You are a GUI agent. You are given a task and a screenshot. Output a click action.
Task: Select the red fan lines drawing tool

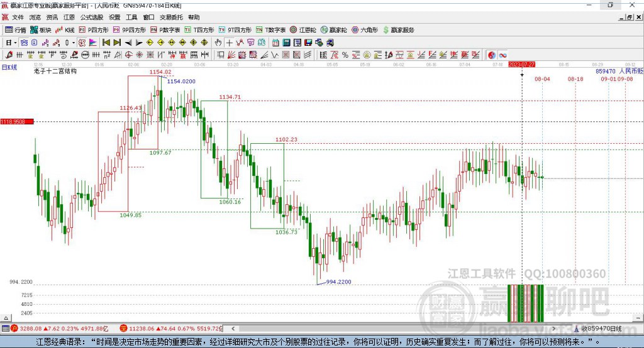(231, 55)
